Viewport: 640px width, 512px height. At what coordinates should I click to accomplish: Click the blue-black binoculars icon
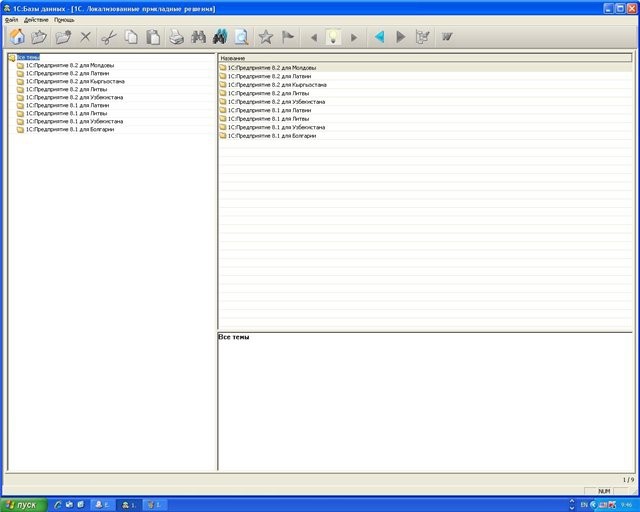tap(220, 37)
